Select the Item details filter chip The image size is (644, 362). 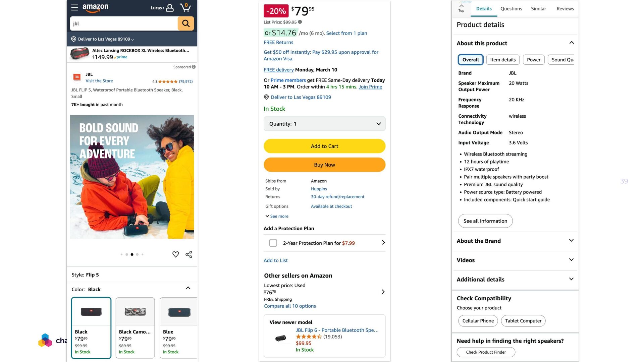click(503, 60)
